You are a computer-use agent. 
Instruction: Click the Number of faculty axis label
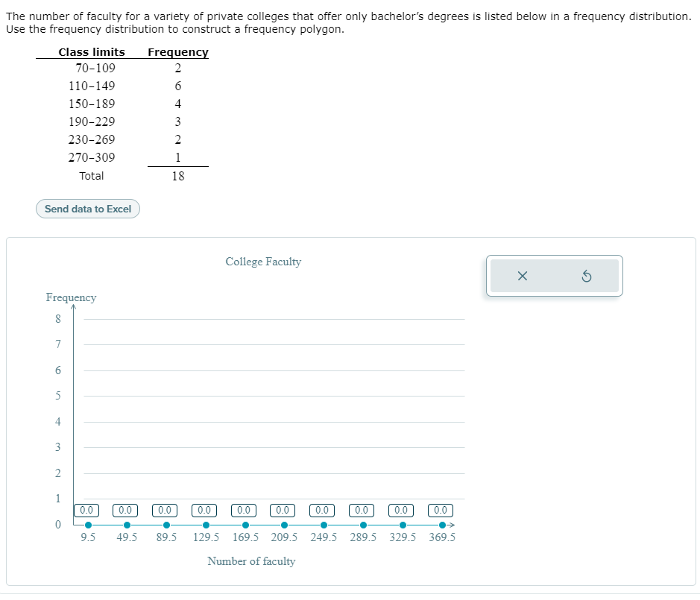[x=252, y=561]
